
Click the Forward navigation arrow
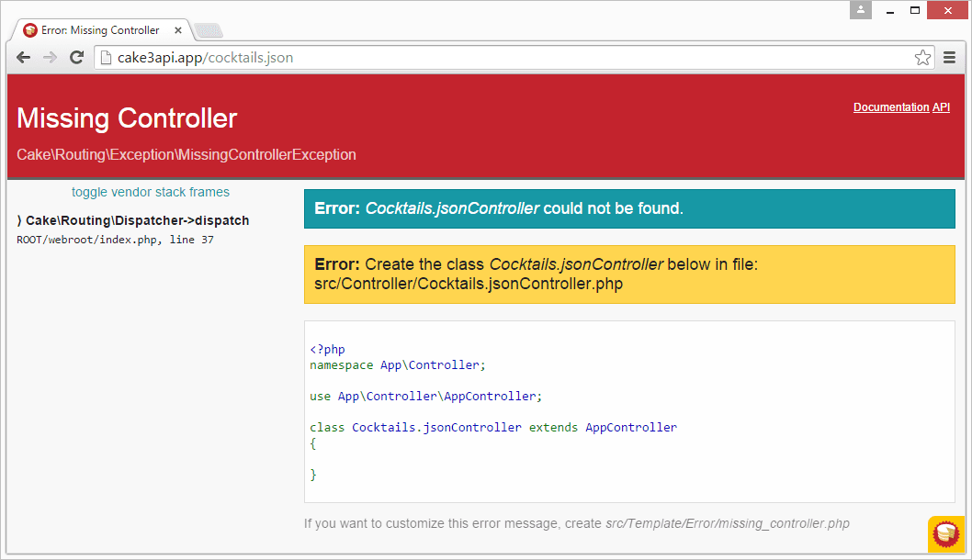51,57
